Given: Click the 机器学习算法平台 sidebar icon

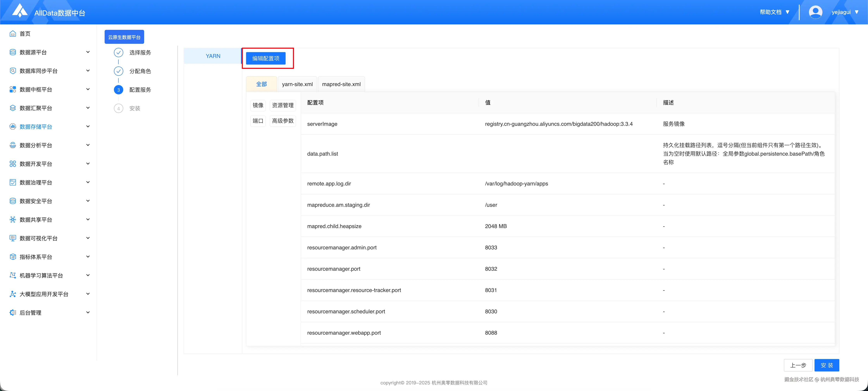Looking at the screenshot, I should click(13, 275).
